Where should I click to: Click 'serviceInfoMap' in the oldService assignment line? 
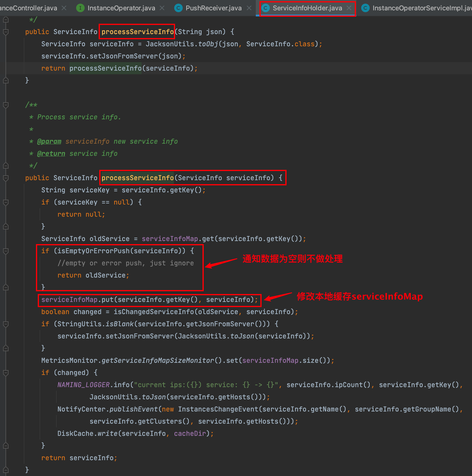point(170,239)
